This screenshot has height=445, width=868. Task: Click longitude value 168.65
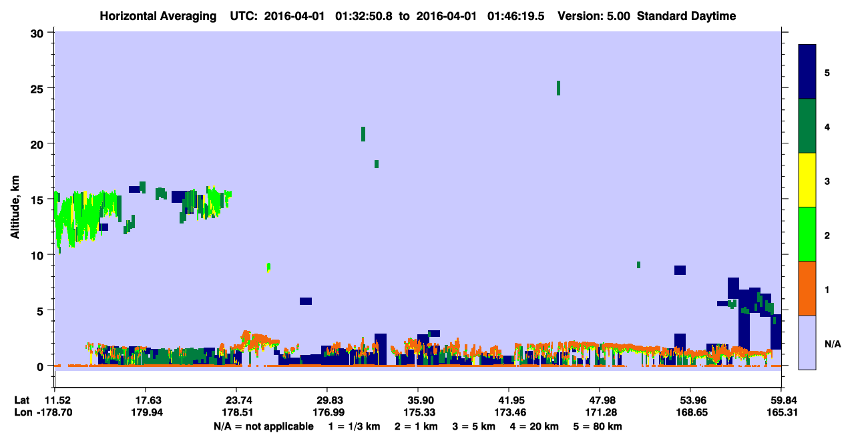[690, 412]
